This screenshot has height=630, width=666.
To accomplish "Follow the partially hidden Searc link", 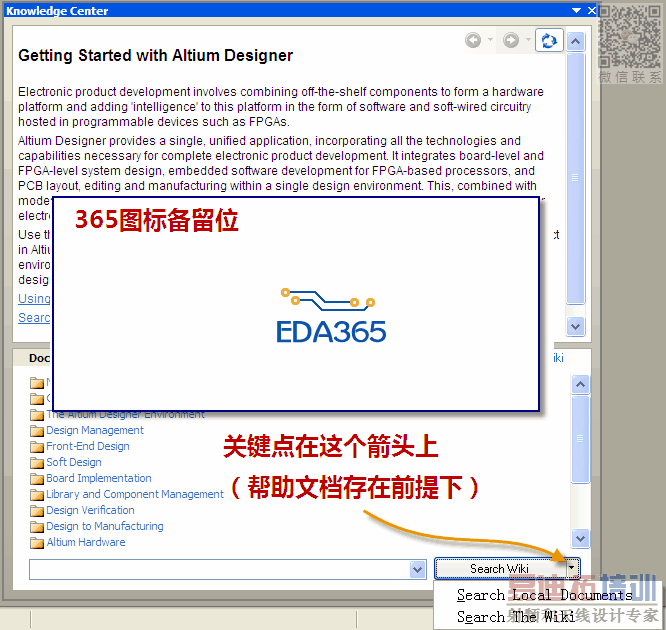I will coord(34,318).
